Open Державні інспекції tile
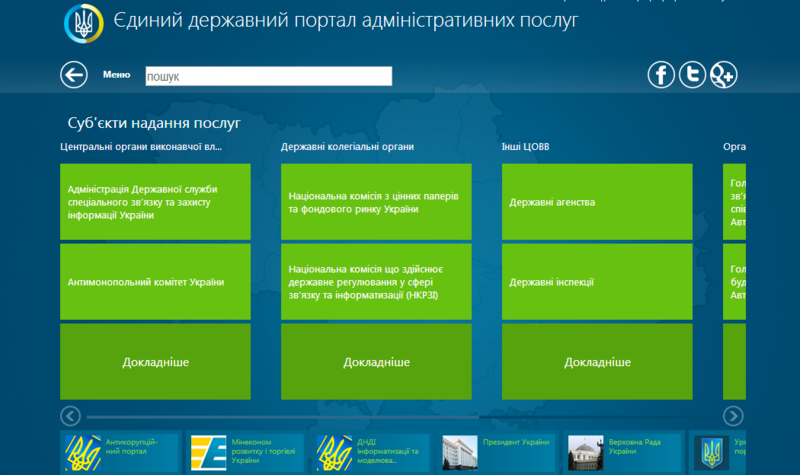800x475 pixels. pyautogui.click(x=597, y=282)
